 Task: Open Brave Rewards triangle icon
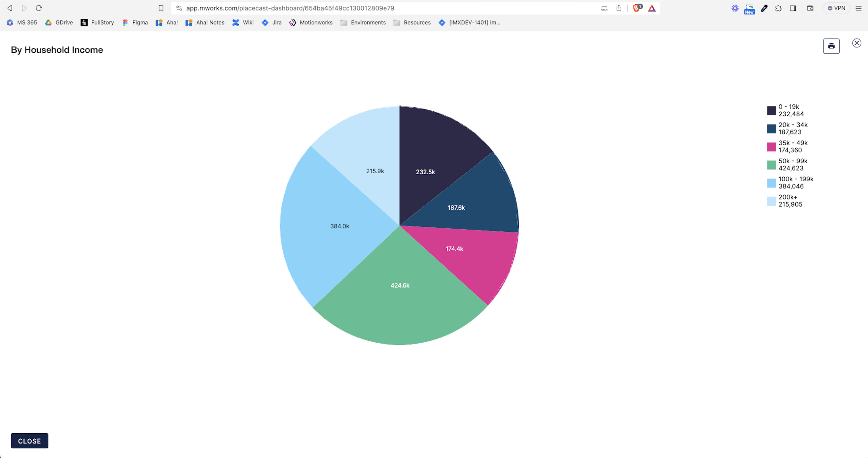[652, 8]
